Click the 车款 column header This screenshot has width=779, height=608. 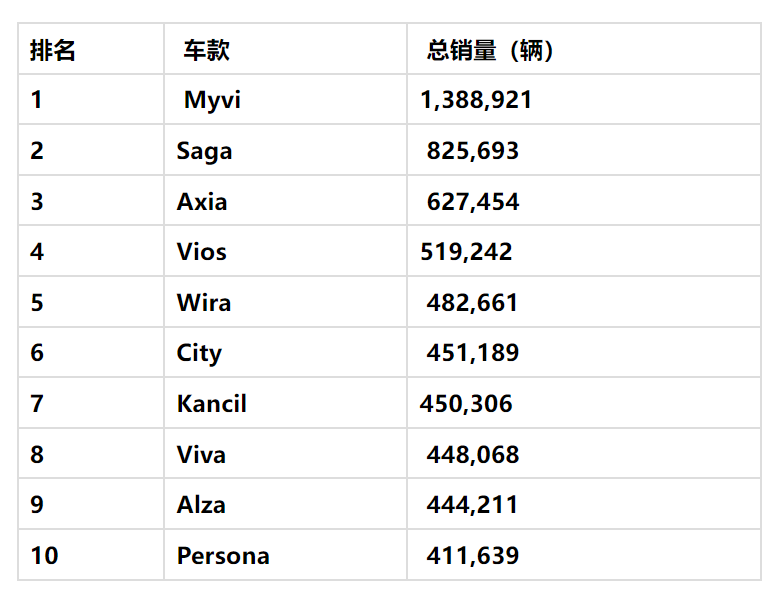206,50
